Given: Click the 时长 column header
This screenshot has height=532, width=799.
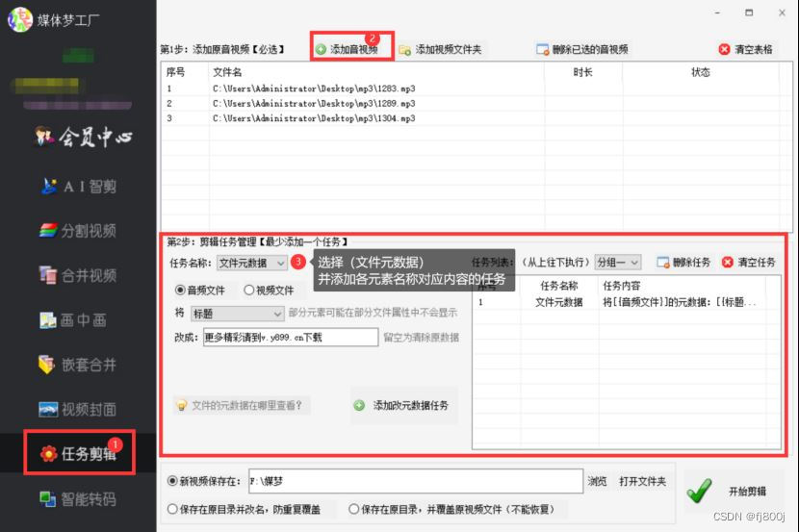Looking at the screenshot, I should click(583, 72).
